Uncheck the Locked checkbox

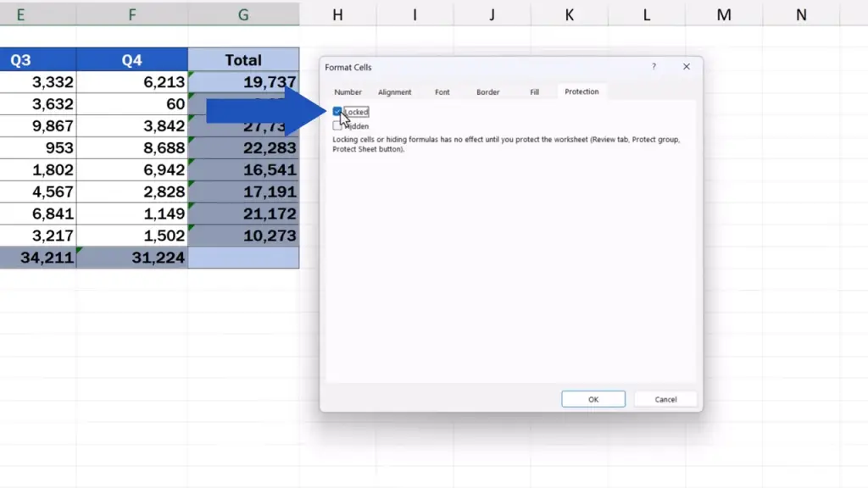(x=337, y=112)
